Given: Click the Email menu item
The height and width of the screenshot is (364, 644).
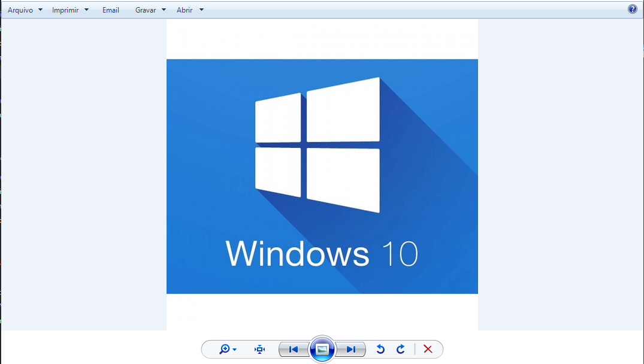Looking at the screenshot, I should coord(110,10).
